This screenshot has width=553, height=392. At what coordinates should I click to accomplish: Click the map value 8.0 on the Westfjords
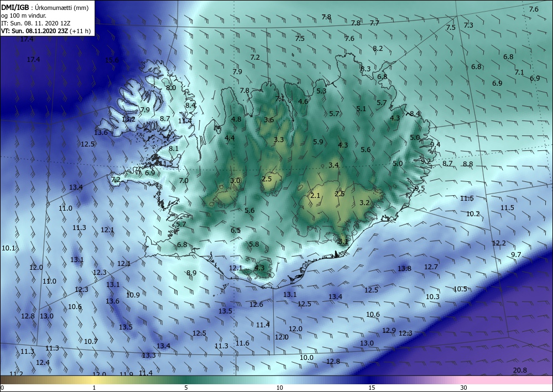[x=171, y=87]
